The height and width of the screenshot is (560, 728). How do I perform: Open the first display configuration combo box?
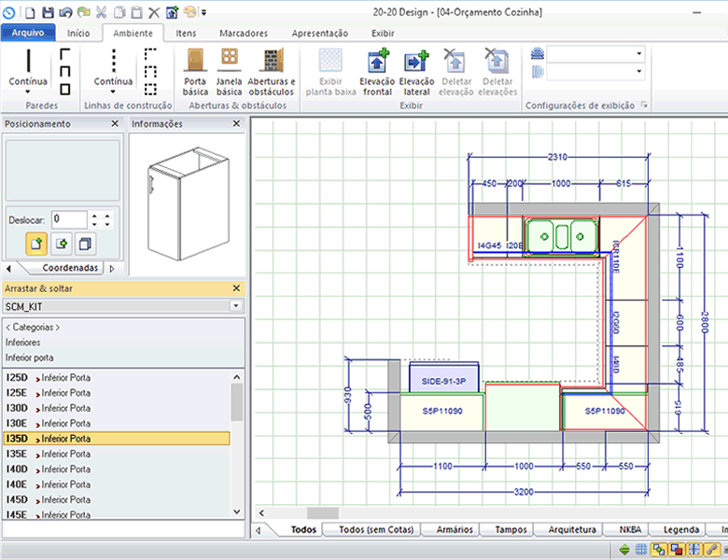click(595, 54)
